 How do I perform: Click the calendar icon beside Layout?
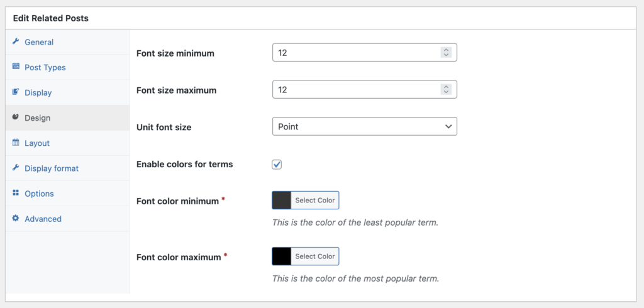pos(16,143)
